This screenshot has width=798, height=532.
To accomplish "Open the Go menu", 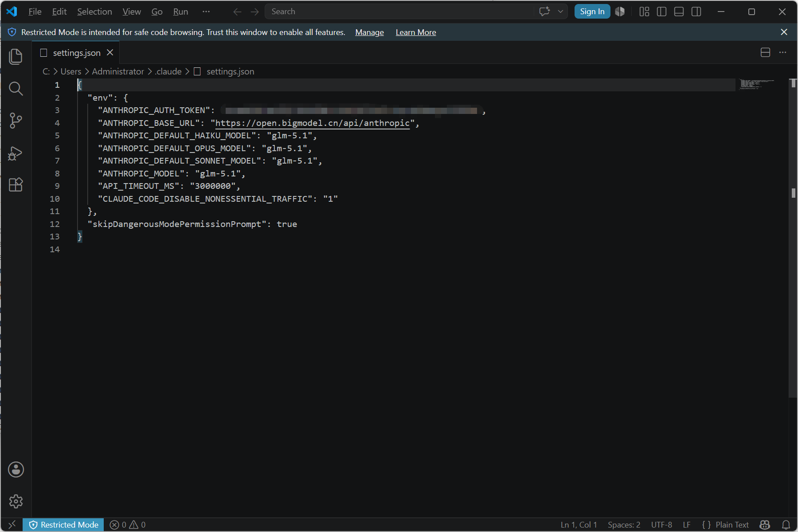I will [x=157, y=12].
